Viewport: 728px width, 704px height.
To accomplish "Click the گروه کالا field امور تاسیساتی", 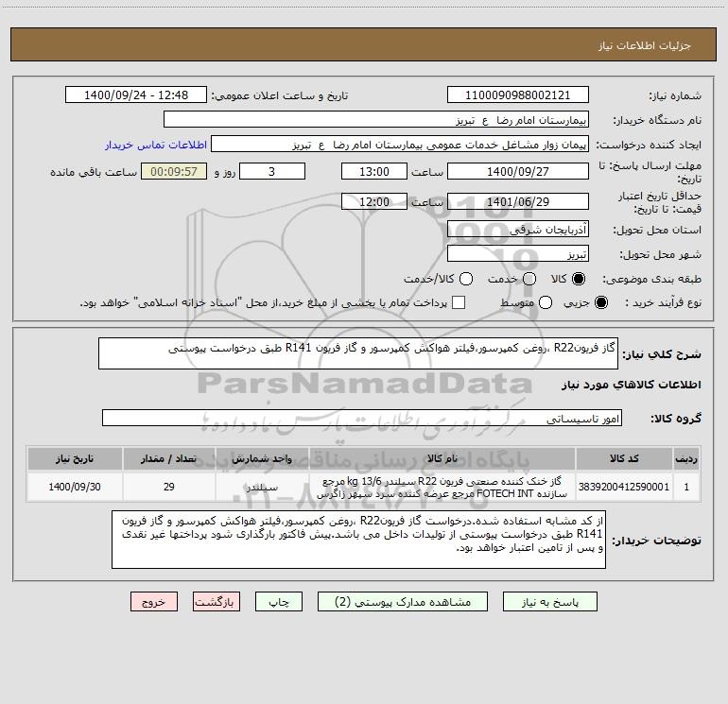I will tap(362, 418).
